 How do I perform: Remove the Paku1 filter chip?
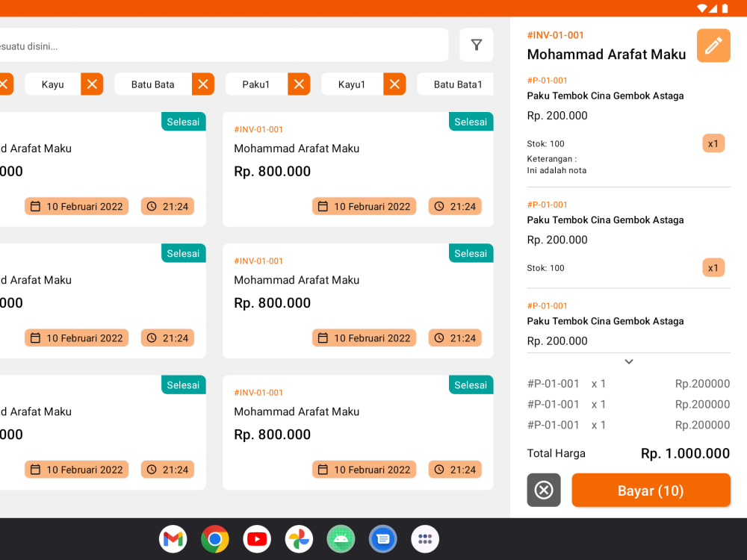[298, 84]
